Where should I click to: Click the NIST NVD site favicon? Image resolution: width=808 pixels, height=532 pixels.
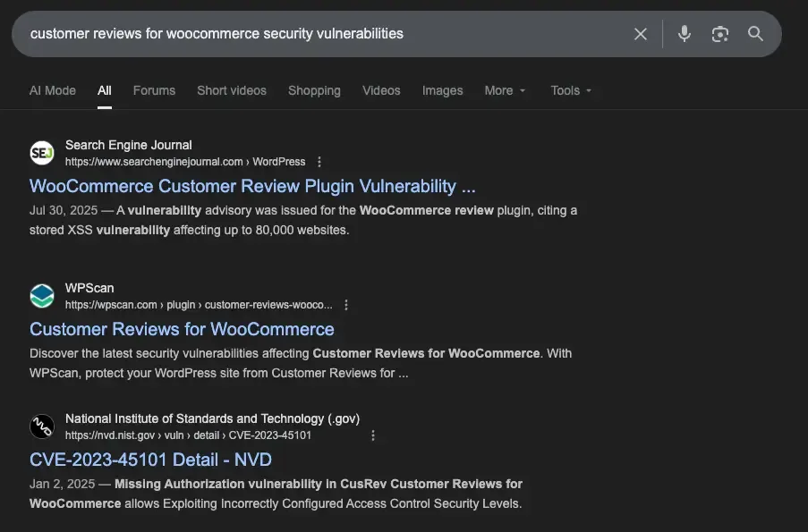(42, 426)
